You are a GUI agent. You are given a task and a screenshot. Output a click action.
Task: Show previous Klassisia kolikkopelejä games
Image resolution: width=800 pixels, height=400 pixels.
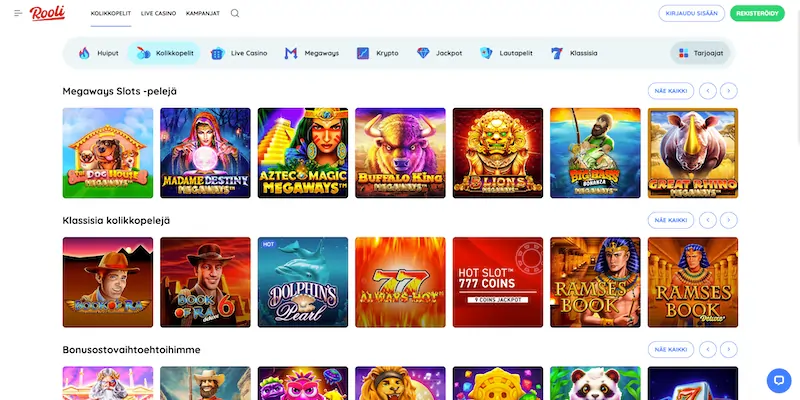pos(708,220)
